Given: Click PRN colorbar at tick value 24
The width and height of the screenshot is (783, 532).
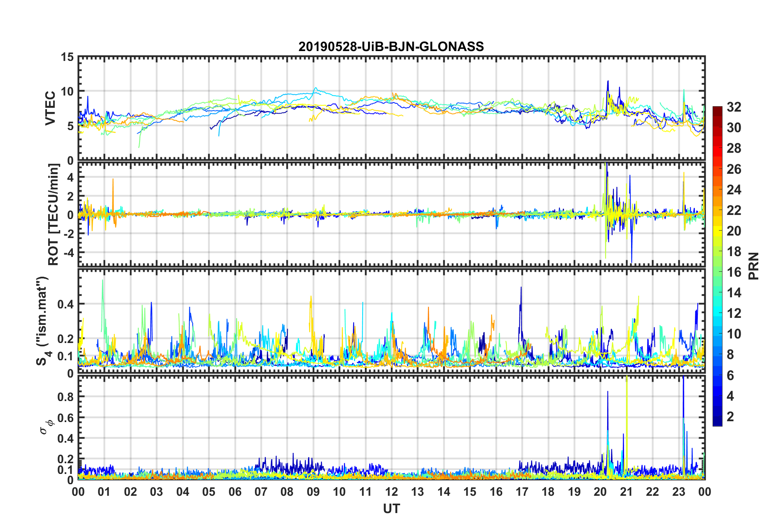Looking at the screenshot, I should tap(717, 189).
